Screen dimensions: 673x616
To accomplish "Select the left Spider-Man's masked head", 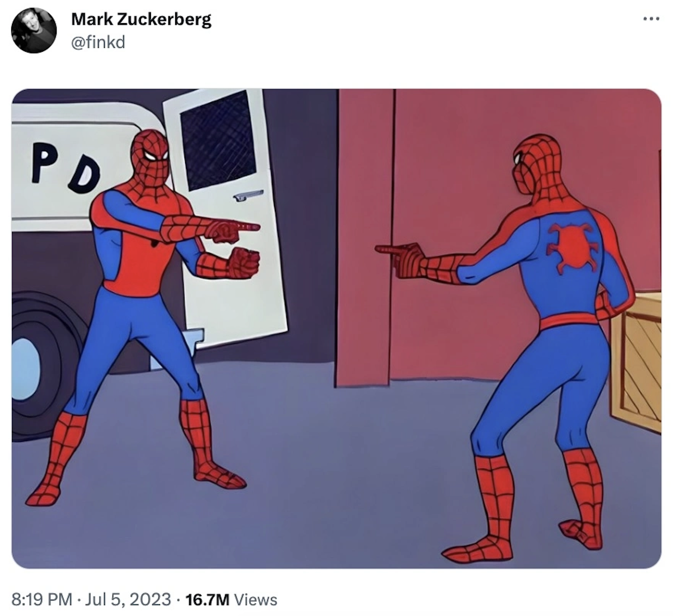I will [x=150, y=156].
